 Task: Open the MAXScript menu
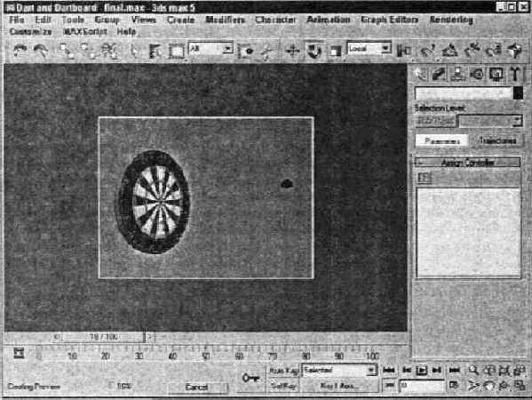coord(85,32)
